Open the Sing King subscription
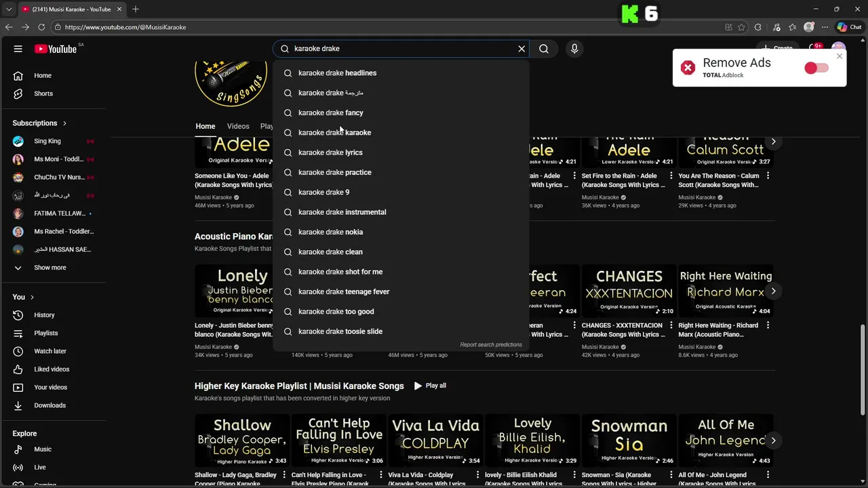Screen dimensions: 868x488 point(53,141)
